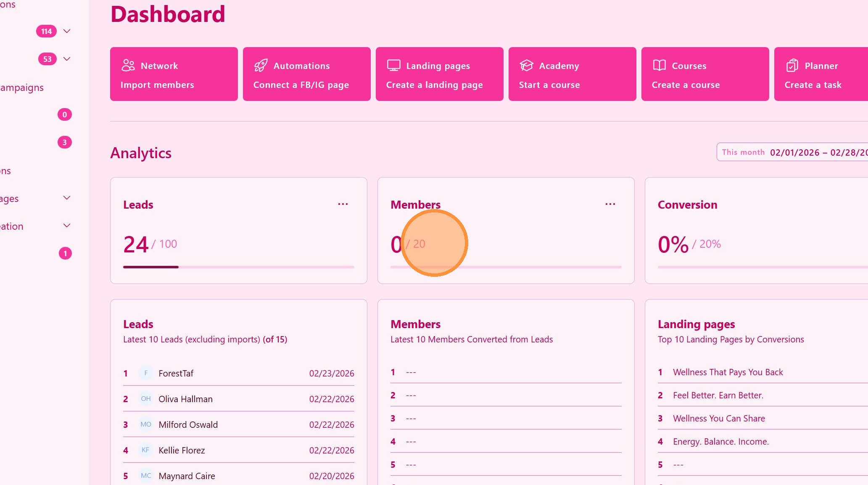
Task: Click the Courses open book icon
Action: (659, 65)
